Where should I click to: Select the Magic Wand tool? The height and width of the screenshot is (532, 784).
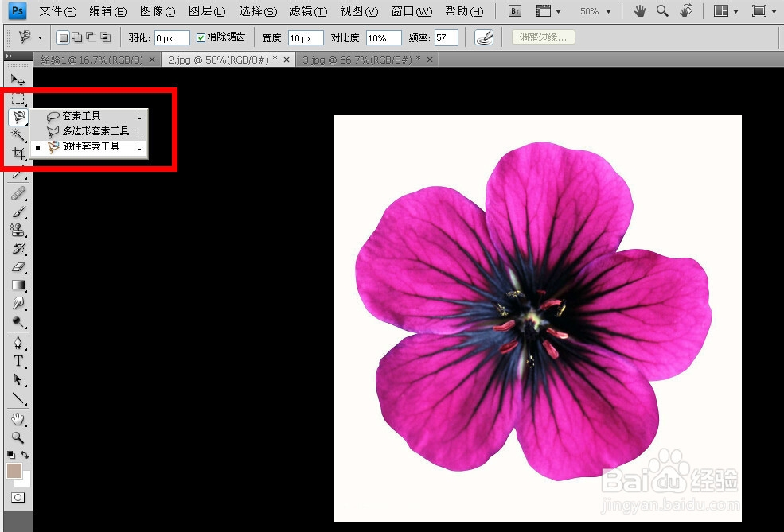pos(18,135)
